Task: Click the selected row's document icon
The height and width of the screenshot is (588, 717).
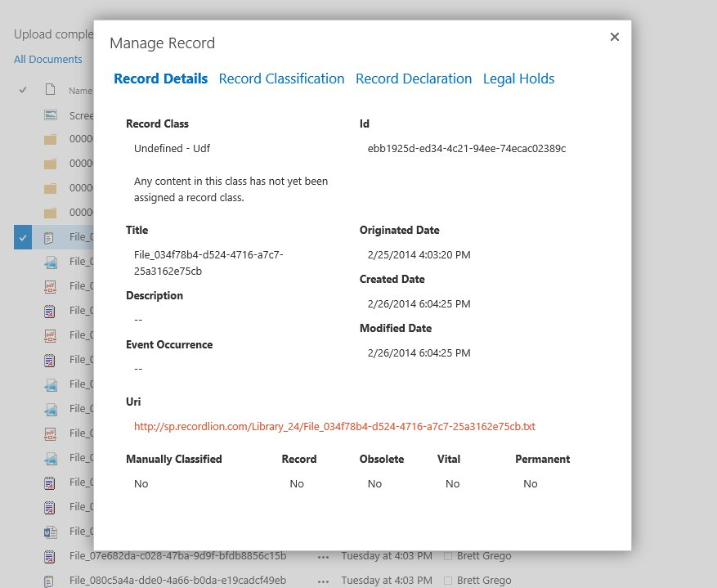Action: [50, 238]
